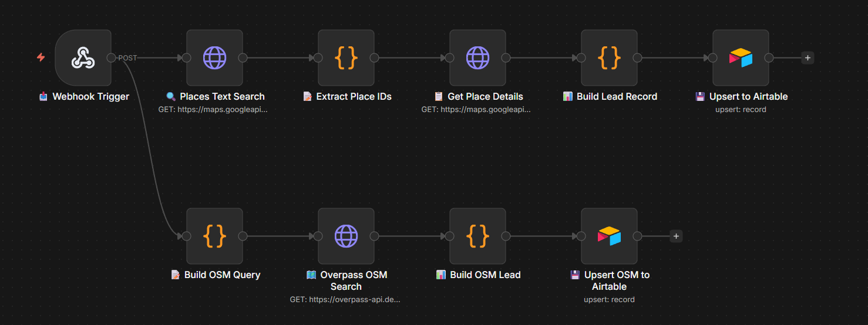Screen dimensions: 868x325
Task: Click the POST label on webhook connection
Action: (x=127, y=58)
